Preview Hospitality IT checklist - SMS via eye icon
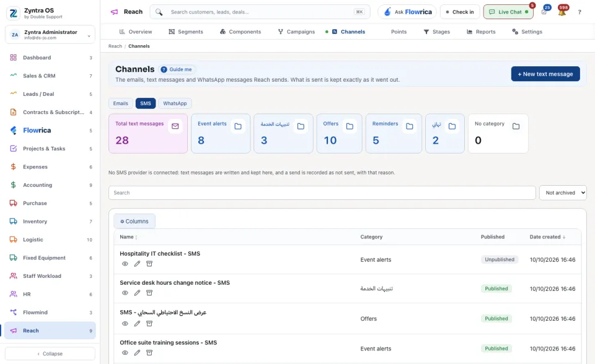This screenshot has width=595, height=364. coord(125,264)
